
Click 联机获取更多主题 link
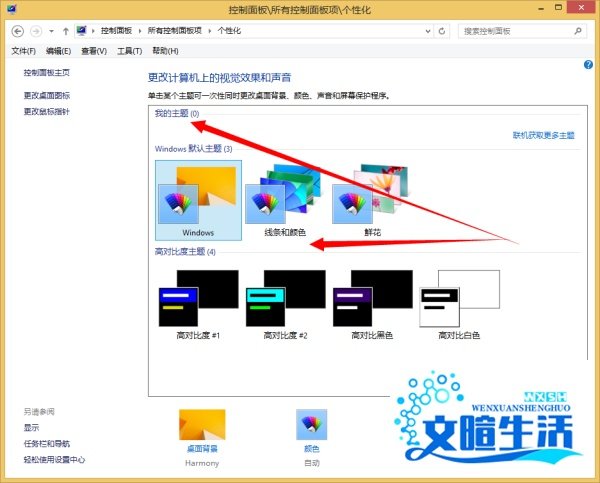[543, 135]
